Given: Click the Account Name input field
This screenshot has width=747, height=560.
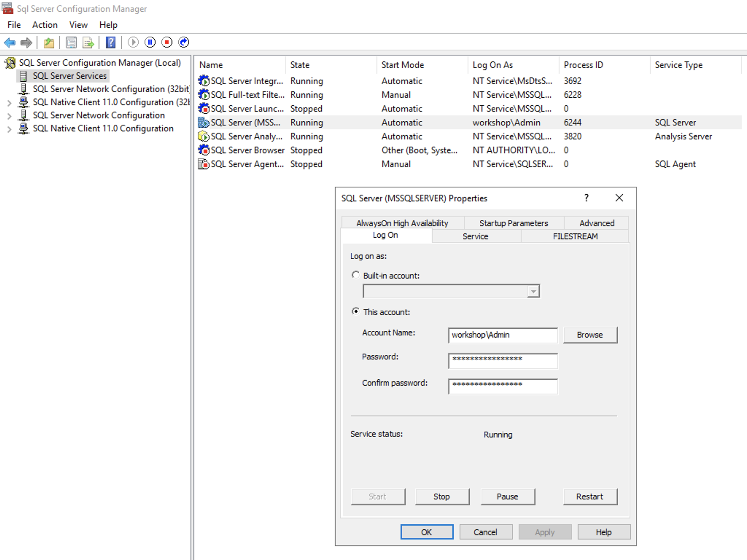Looking at the screenshot, I should [x=503, y=335].
